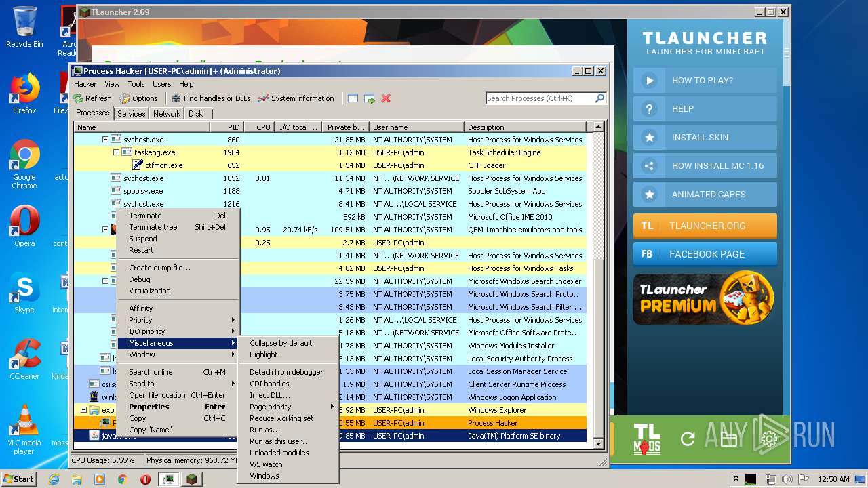This screenshot has height=488, width=868.
Task: Click the find window toolbar icon
Action: click(353, 98)
